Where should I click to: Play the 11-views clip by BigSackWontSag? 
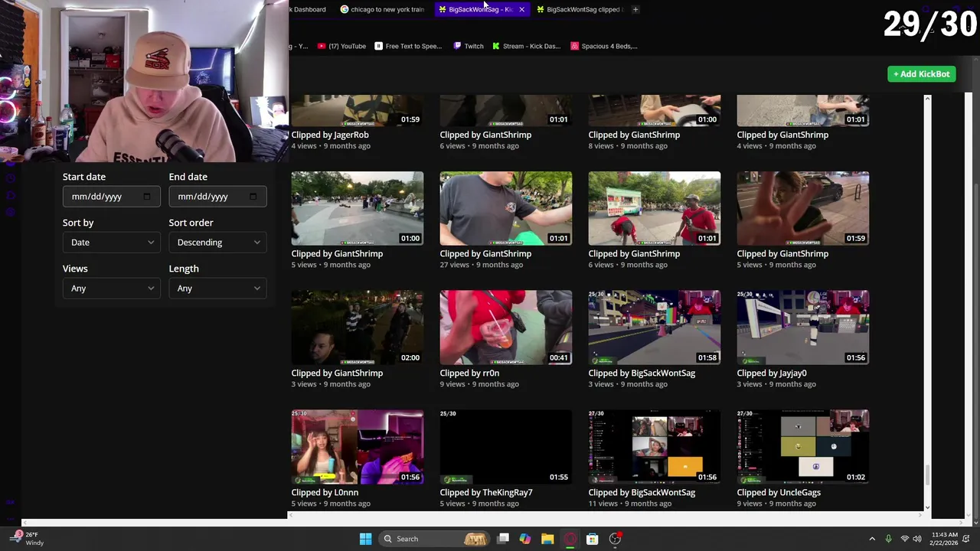click(654, 447)
